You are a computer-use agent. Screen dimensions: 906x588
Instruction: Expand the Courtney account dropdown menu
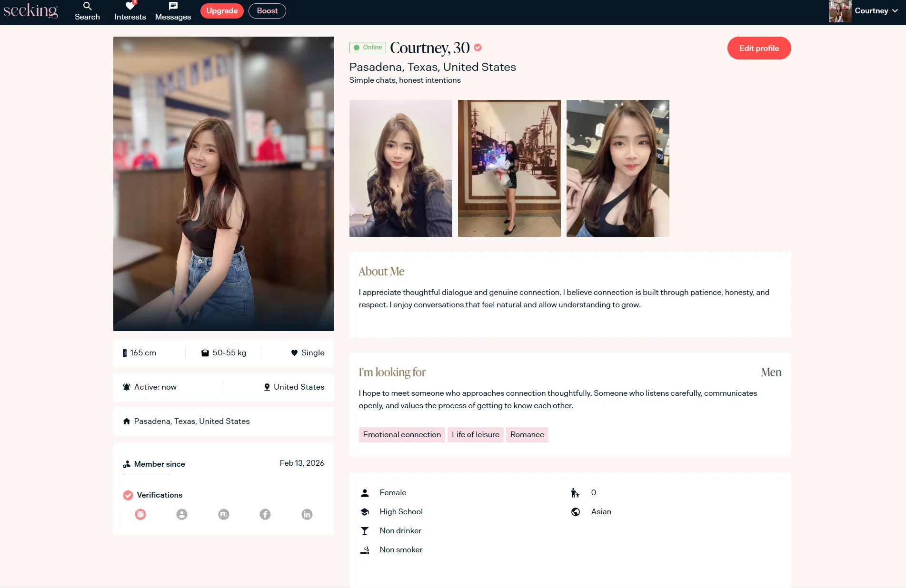[876, 11]
